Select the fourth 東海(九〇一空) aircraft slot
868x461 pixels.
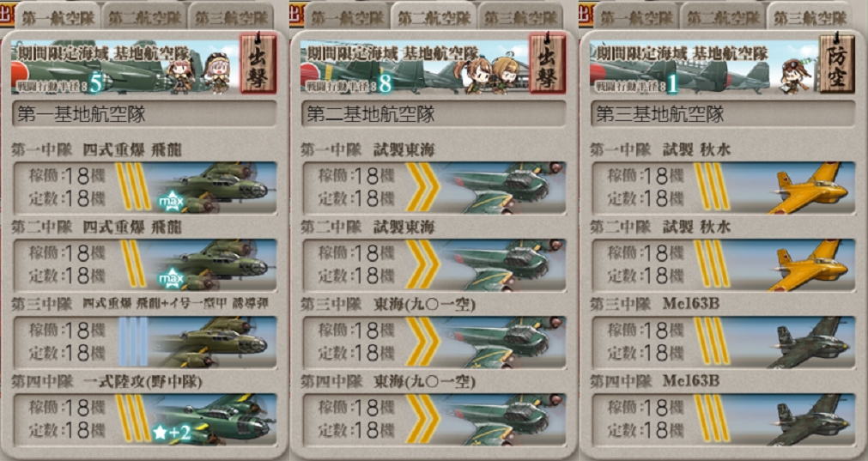pos(434,420)
